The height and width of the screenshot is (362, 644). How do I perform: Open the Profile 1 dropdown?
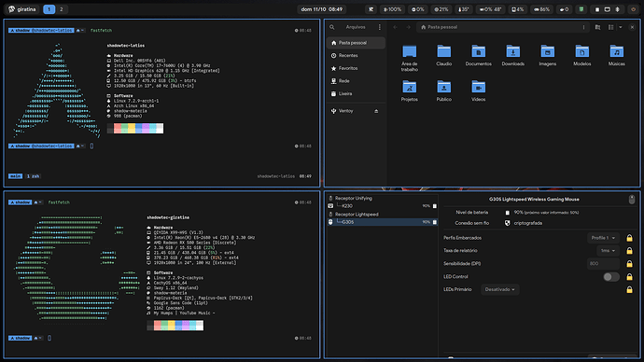point(603,238)
